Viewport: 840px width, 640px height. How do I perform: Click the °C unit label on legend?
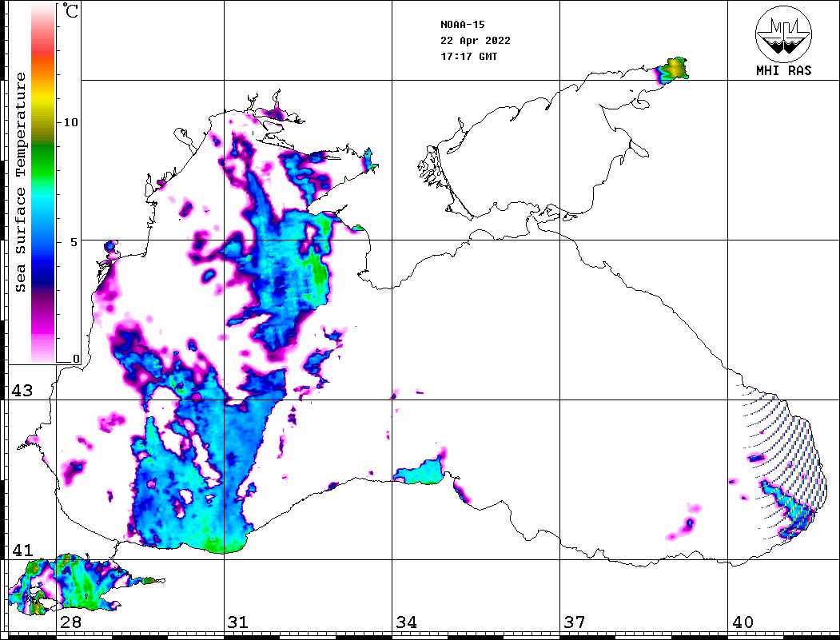[70, 10]
